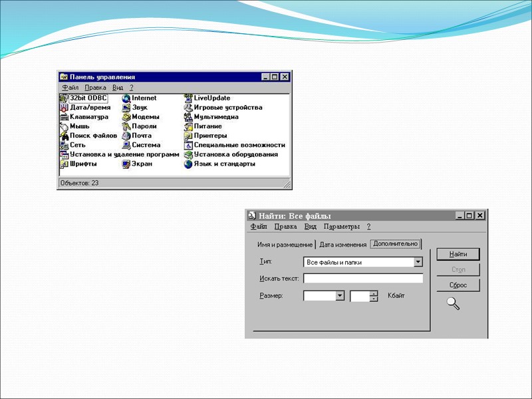Click the Искать текст input field

tap(363, 279)
